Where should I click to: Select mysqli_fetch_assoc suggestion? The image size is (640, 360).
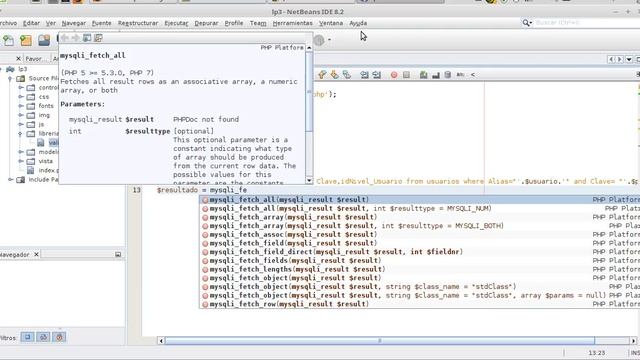click(x=420, y=235)
